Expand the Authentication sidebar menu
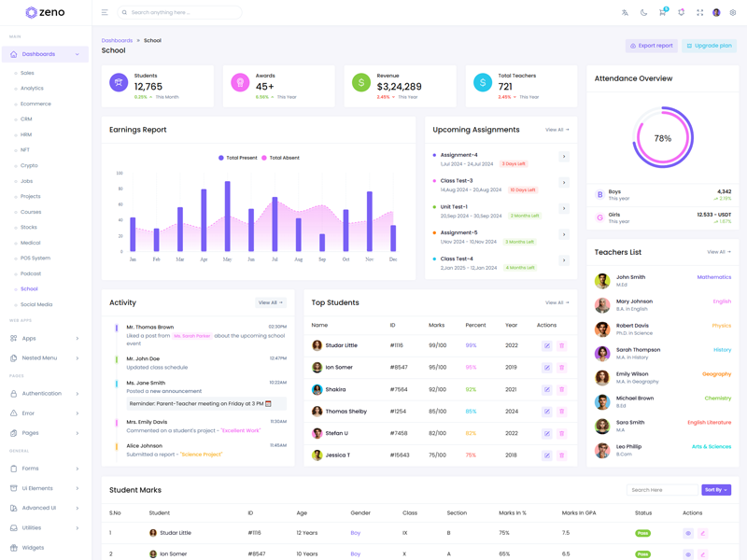Image resolution: width=747 pixels, height=560 pixels. [x=45, y=394]
